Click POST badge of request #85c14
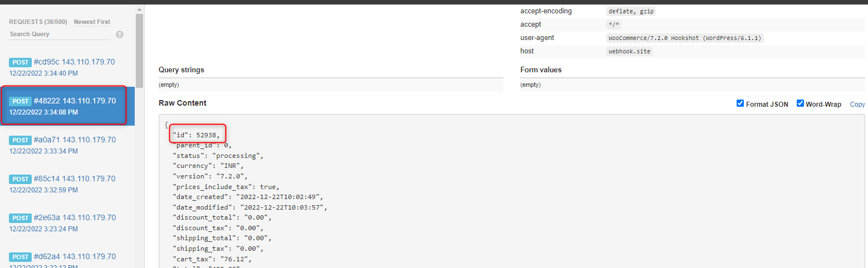 (21, 179)
